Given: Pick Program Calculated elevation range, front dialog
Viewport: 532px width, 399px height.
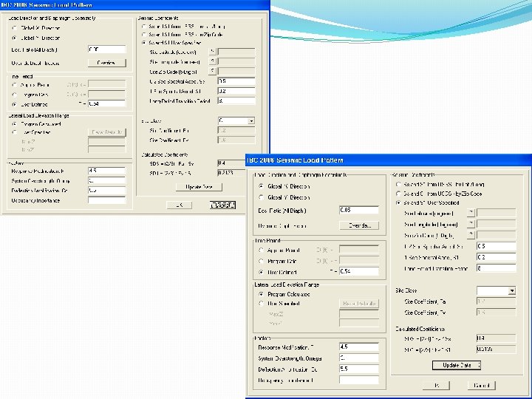Looking at the screenshot, I should tap(261, 294).
